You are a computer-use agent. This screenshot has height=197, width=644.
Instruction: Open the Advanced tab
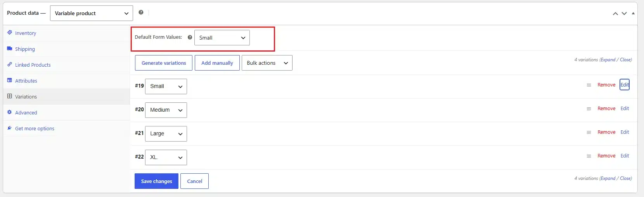pyautogui.click(x=66, y=112)
